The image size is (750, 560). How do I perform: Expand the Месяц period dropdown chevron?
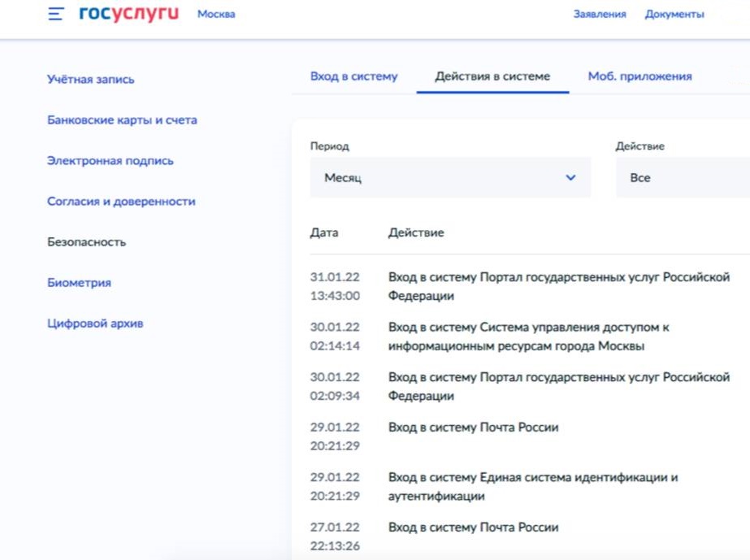coord(570,177)
